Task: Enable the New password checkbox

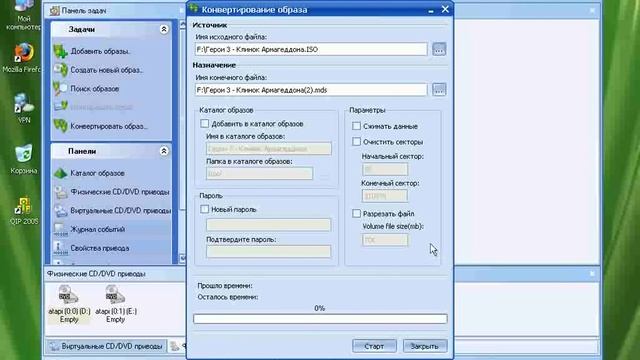Action: pyautogui.click(x=204, y=209)
